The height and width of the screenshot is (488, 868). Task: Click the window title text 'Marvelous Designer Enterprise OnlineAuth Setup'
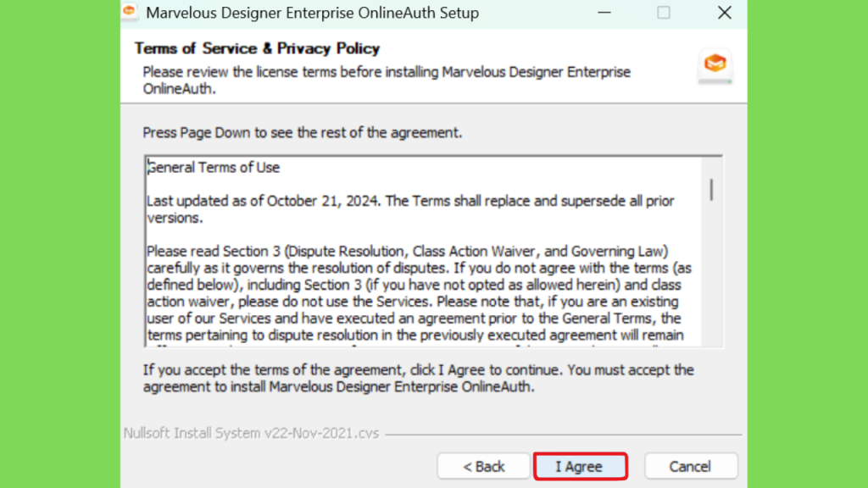point(312,13)
